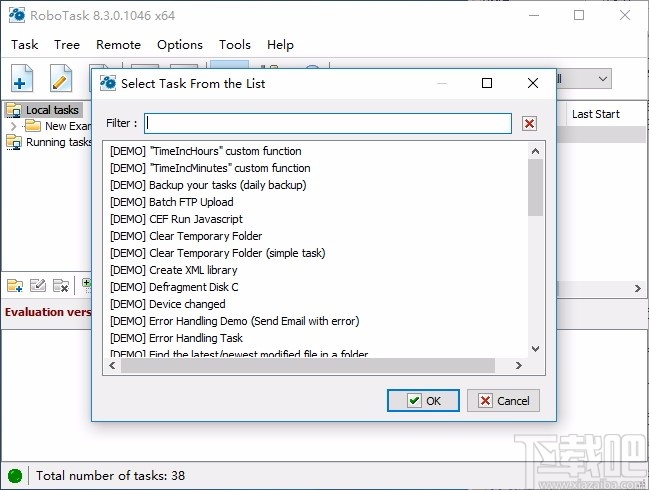Select "TimeIncMinutes" custom function task
The height and width of the screenshot is (490, 649).
(210, 168)
